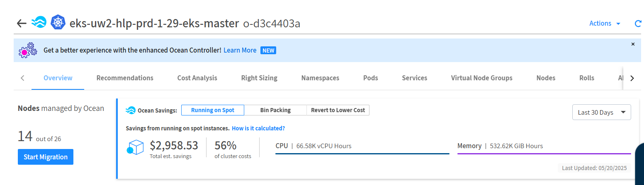Dismiss the Ocean Controller banner

pos(633,44)
